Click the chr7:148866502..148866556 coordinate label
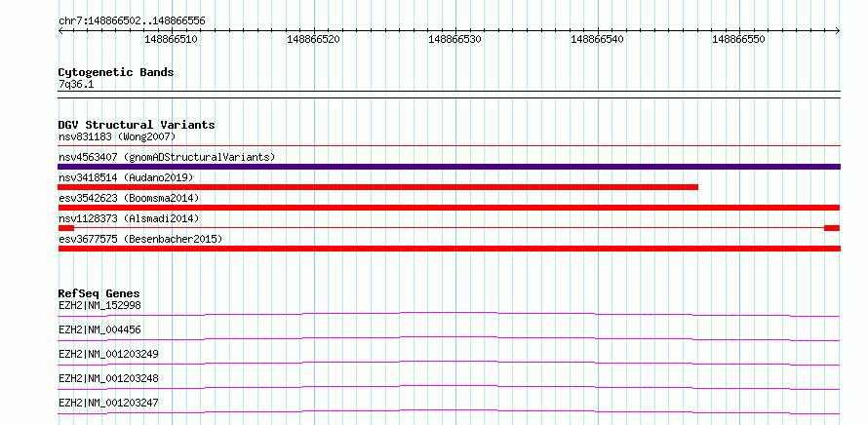The height and width of the screenshot is (425, 868). (132, 21)
